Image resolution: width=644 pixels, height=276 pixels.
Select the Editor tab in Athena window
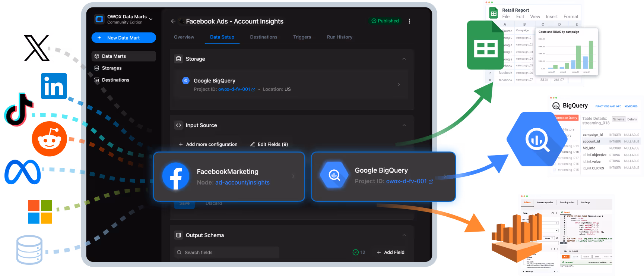point(527,203)
